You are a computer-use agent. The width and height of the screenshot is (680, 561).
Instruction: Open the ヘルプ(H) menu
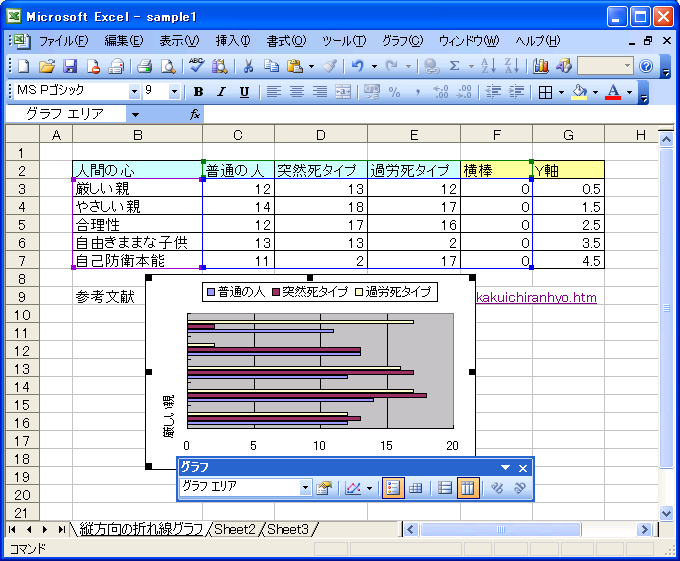[x=538, y=41]
